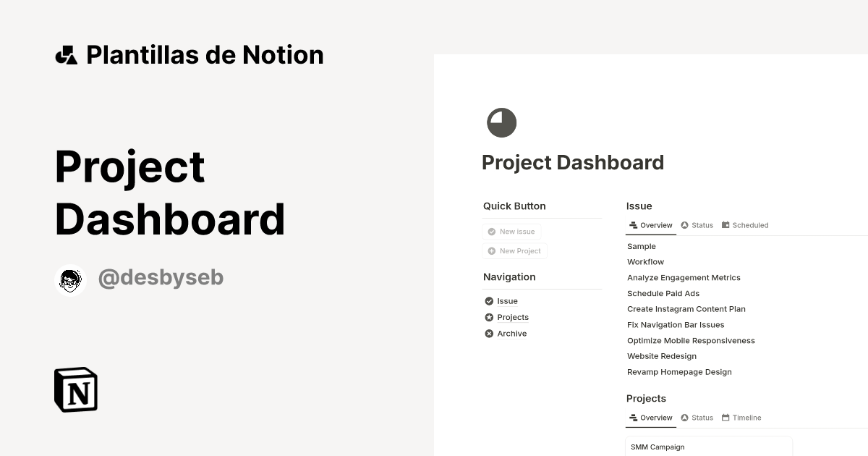Click the Project Dashboard pie chart icon
Image resolution: width=868 pixels, height=456 pixels.
(501, 122)
